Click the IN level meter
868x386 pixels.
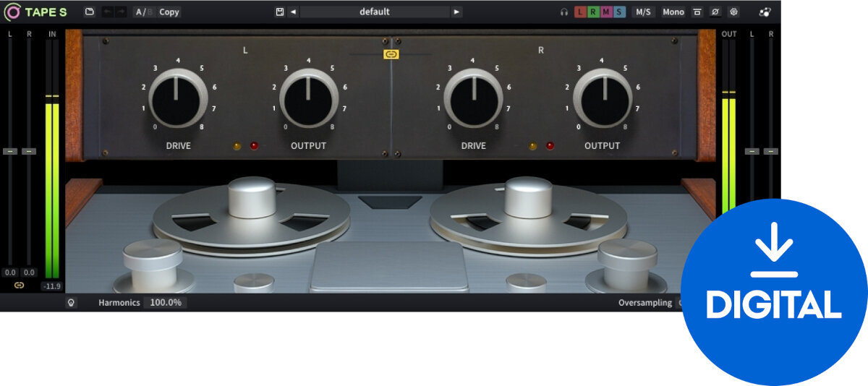coord(52,158)
